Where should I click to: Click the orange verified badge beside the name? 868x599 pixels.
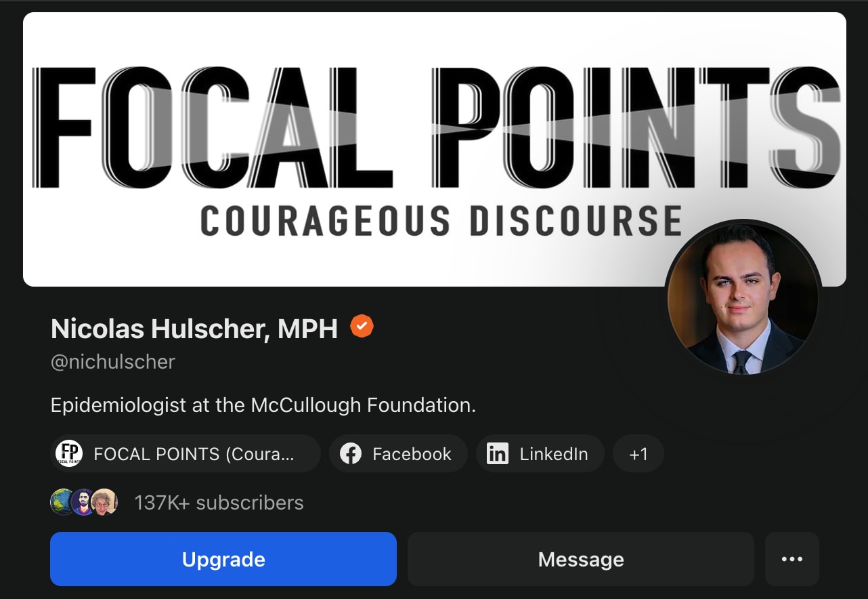pyautogui.click(x=362, y=327)
